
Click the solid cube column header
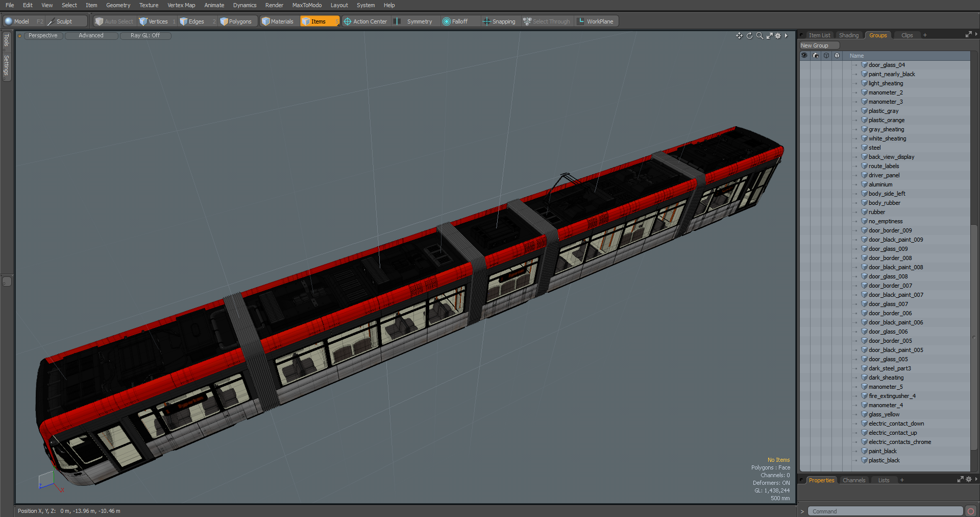pyautogui.click(x=837, y=56)
